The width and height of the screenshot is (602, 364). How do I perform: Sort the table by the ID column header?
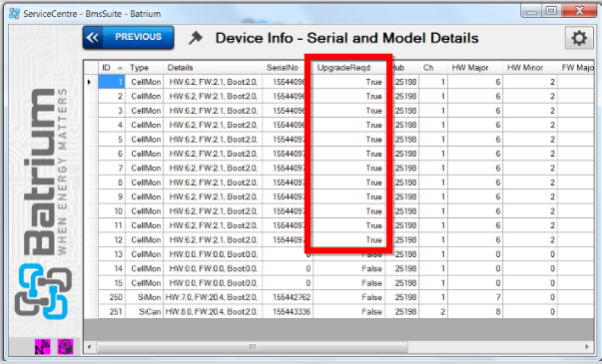112,68
